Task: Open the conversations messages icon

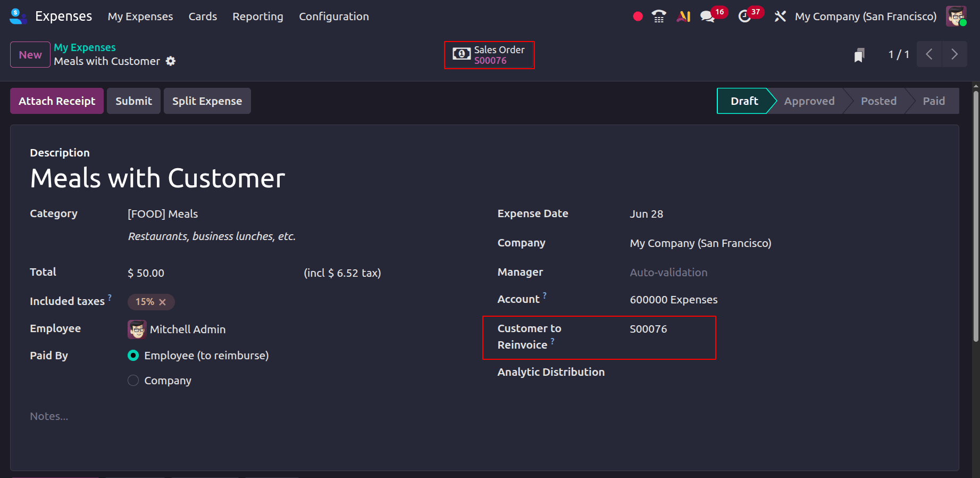Action: (x=707, y=17)
